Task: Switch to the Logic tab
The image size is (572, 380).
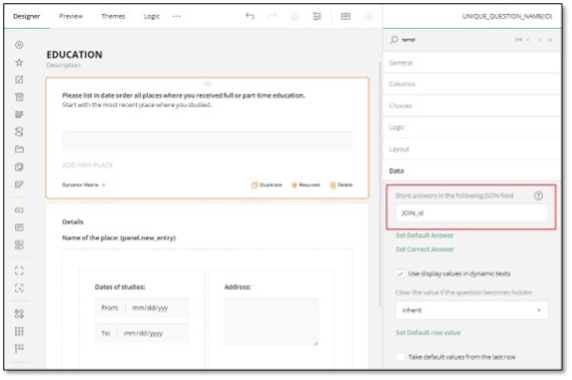Action: click(151, 16)
